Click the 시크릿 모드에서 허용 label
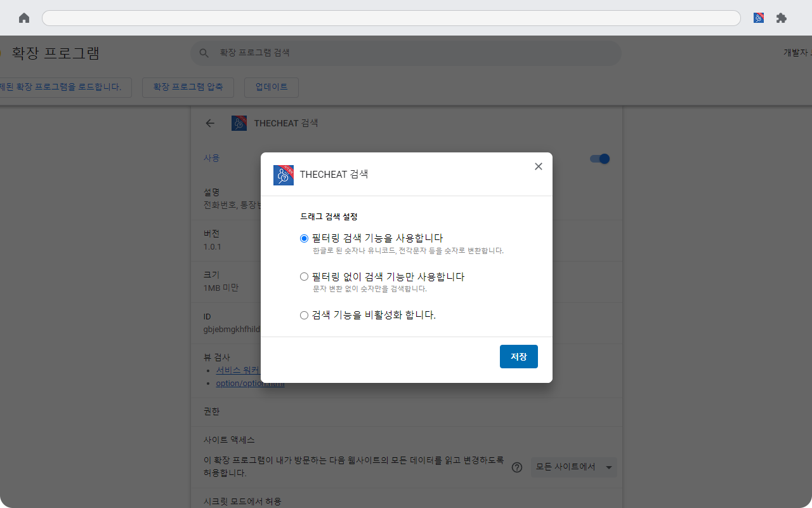The width and height of the screenshot is (812, 508). [242, 502]
